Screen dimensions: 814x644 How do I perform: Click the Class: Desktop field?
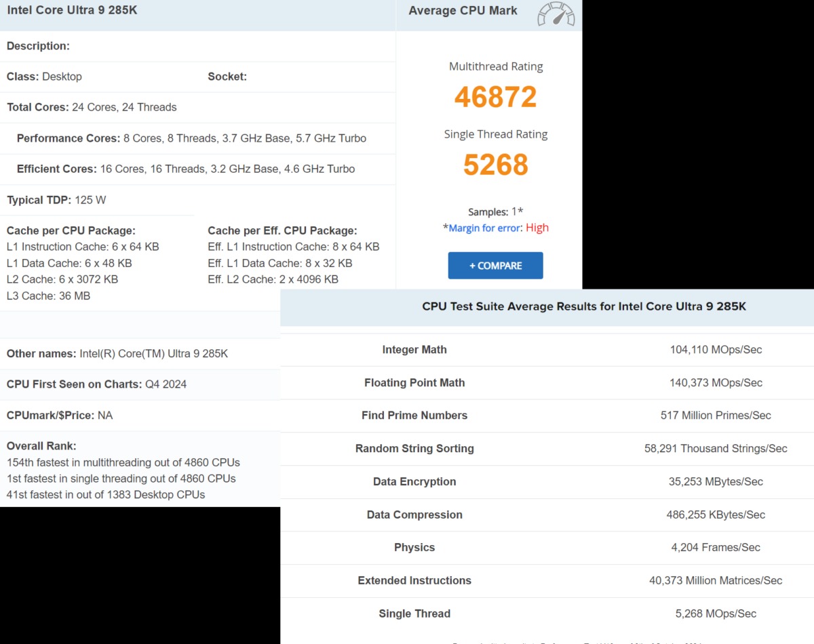click(44, 77)
